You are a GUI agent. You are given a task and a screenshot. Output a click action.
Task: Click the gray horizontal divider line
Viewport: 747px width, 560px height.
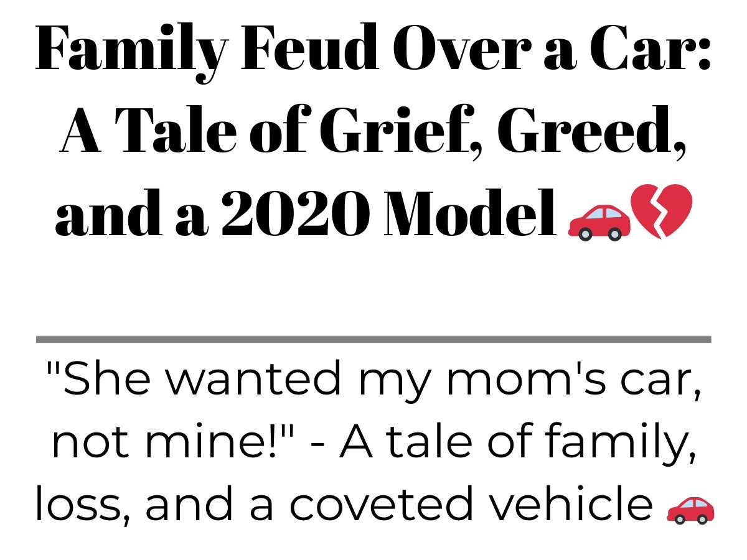[x=374, y=339]
